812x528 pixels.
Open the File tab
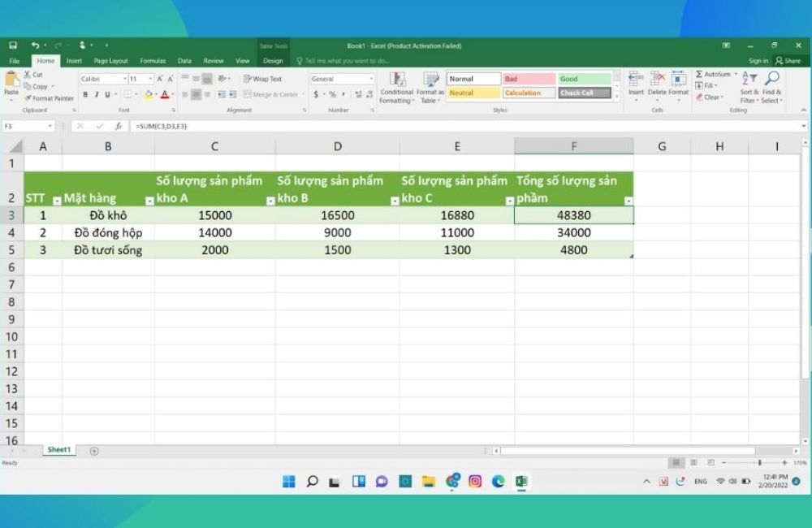click(15, 61)
